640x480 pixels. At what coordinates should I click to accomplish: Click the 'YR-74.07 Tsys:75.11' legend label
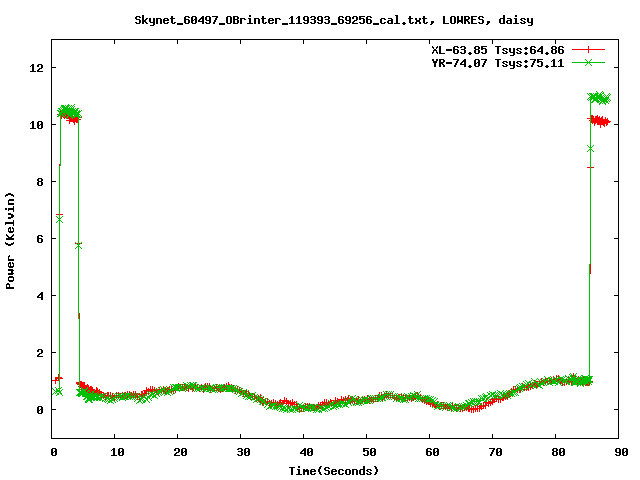pos(498,63)
